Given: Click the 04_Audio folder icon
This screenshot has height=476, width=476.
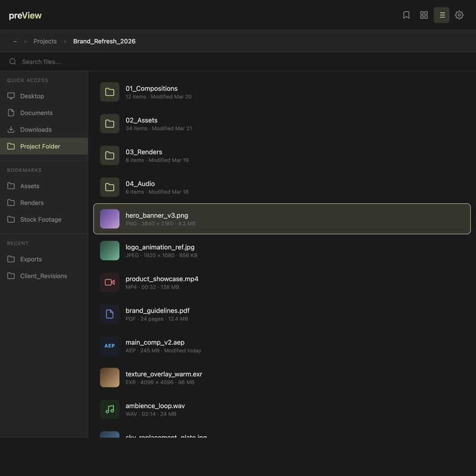Looking at the screenshot, I should tap(109, 187).
